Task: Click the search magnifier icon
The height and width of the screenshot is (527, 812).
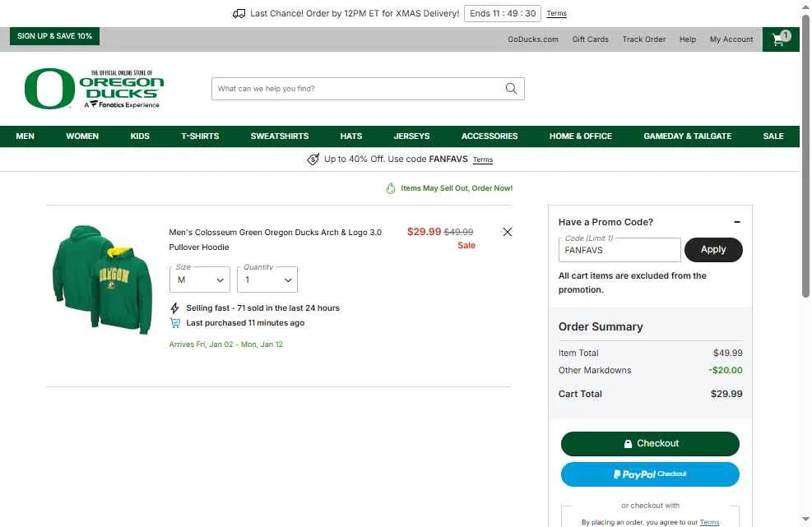Action: pos(511,89)
